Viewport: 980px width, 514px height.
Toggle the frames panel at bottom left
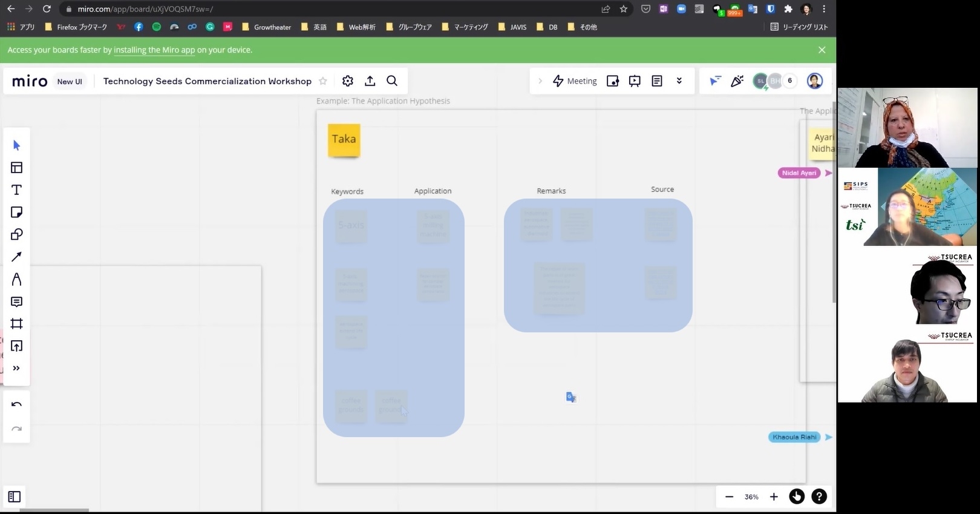click(15, 497)
